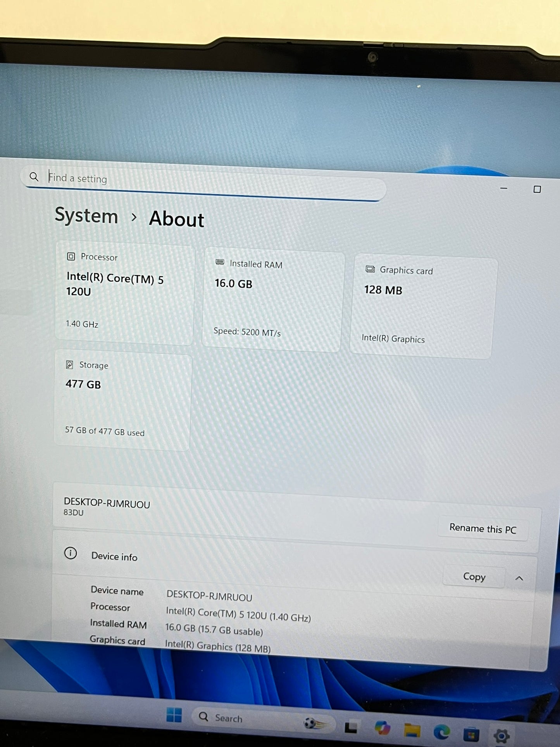Select the '1.40 GHz' text in Processor card

click(x=82, y=324)
